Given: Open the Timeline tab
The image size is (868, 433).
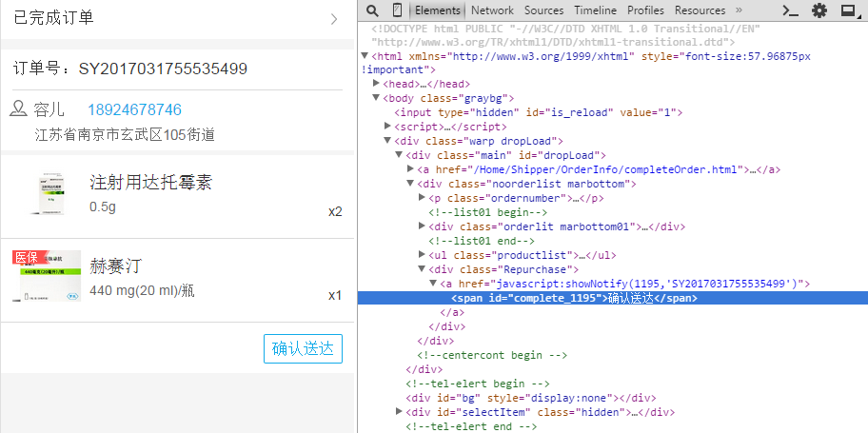Looking at the screenshot, I should [595, 10].
